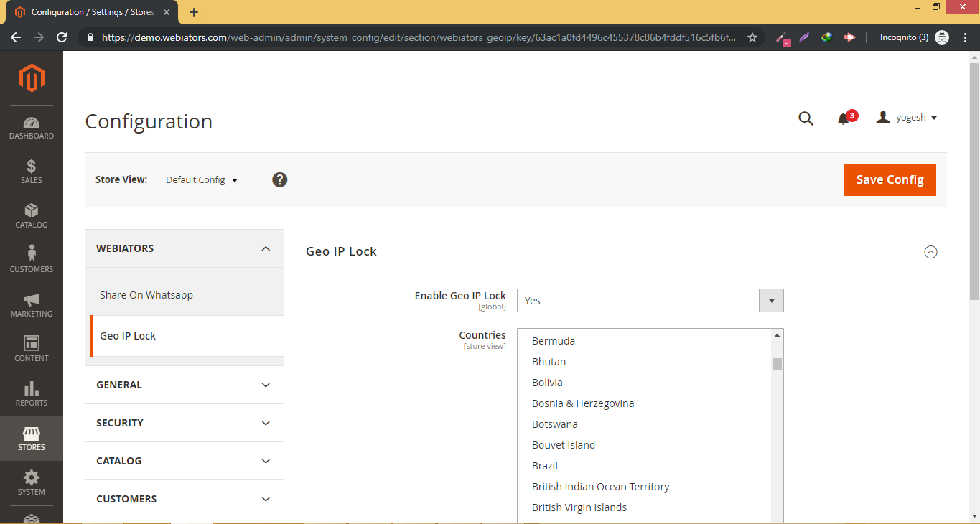Switch to the Geo IP Lock settings tab
The height and width of the screenshot is (524, 980).
(x=128, y=335)
